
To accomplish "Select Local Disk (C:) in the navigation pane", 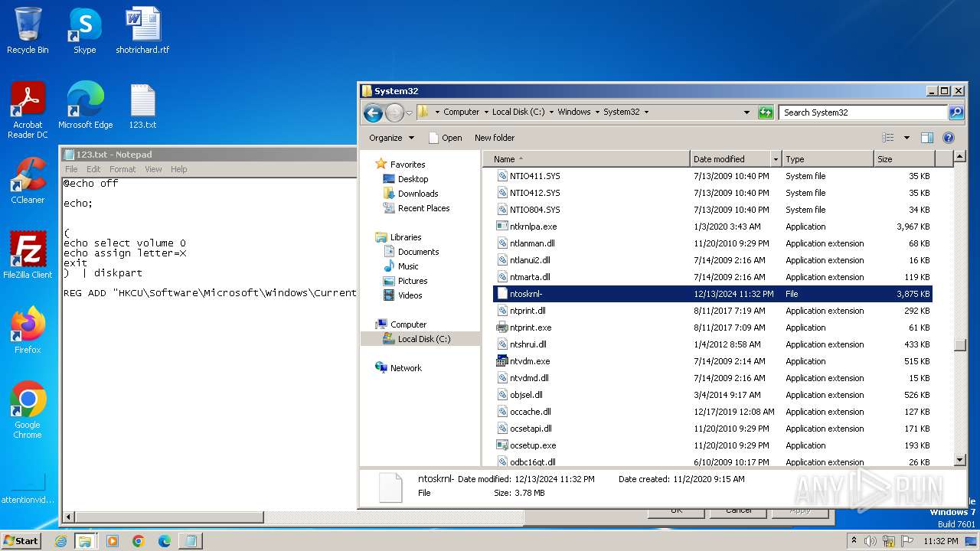I will tap(424, 339).
